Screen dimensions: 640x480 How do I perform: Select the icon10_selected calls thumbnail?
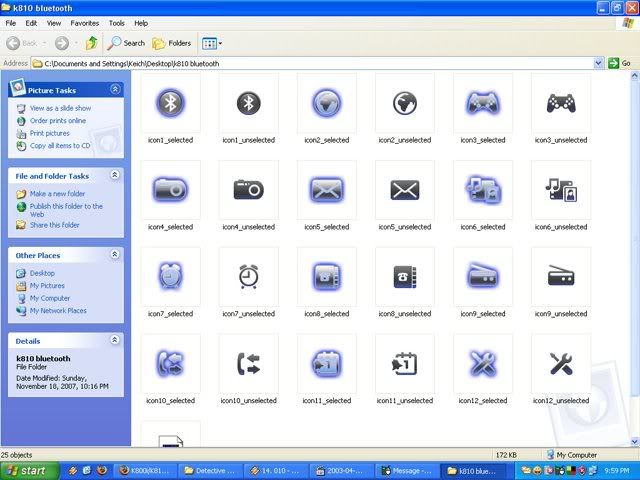click(171, 364)
